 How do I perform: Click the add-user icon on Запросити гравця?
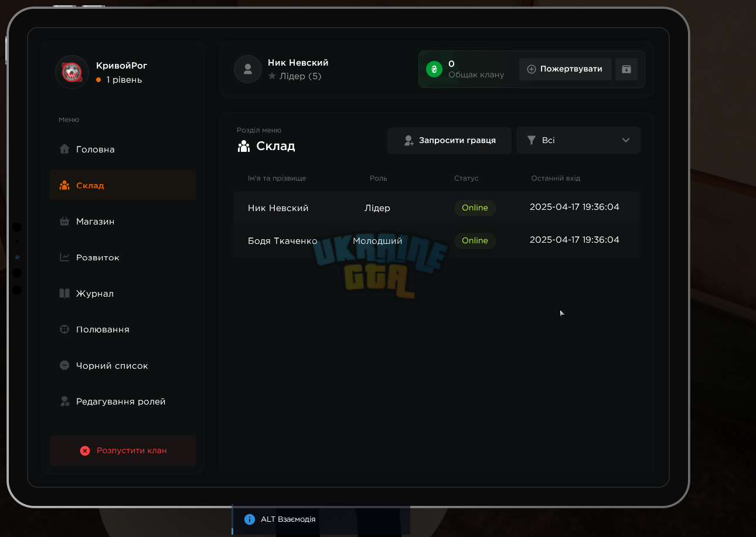point(409,141)
